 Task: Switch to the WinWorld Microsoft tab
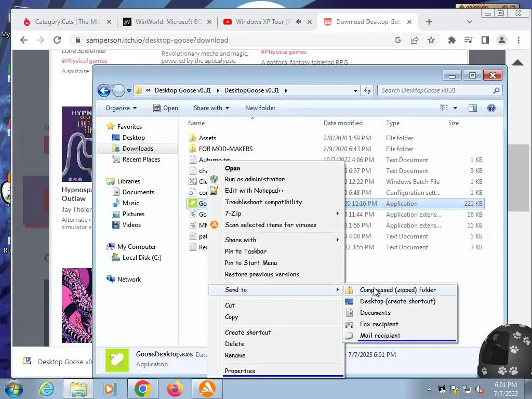[168, 22]
